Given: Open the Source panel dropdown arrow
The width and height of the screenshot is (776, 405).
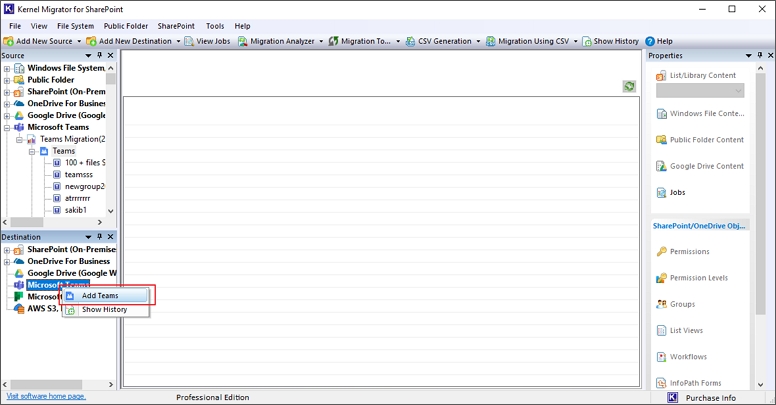Looking at the screenshot, I should (89, 55).
